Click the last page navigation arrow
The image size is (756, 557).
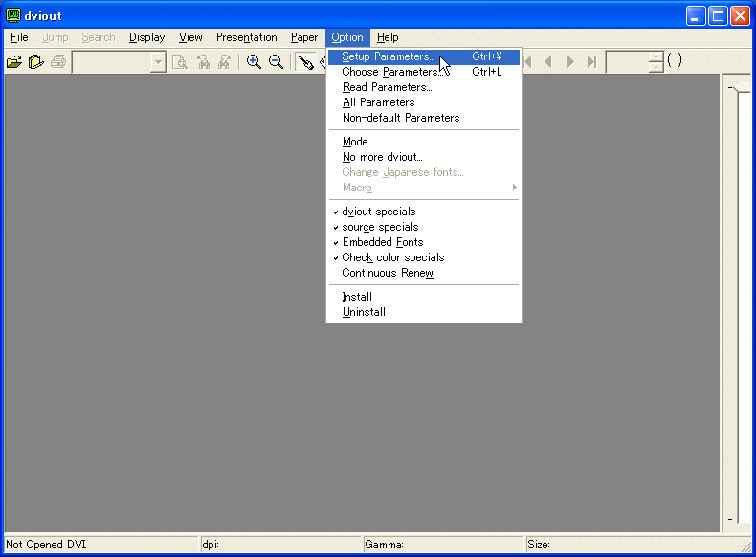(x=591, y=62)
